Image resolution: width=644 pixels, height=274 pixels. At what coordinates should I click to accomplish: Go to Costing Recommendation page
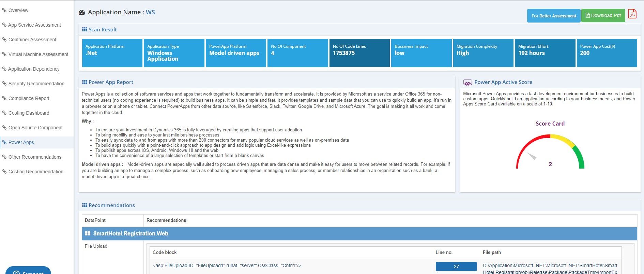[37, 172]
